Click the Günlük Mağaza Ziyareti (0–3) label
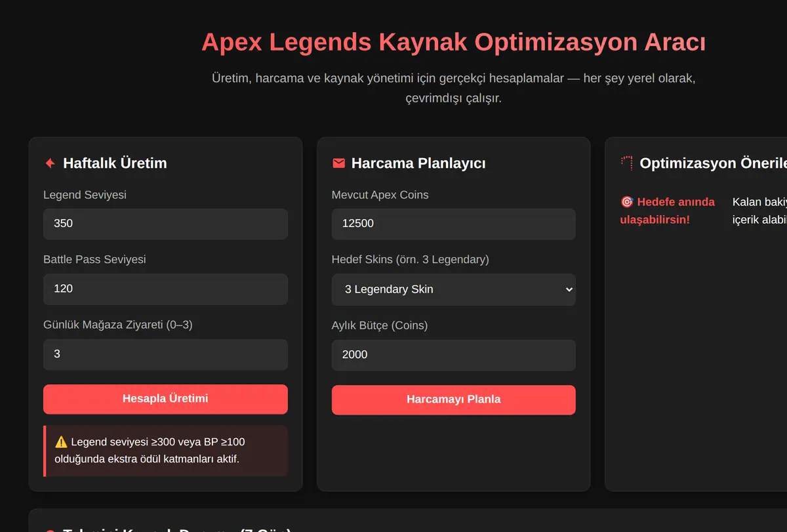This screenshot has height=532, width=787. pyautogui.click(x=118, y=325)
